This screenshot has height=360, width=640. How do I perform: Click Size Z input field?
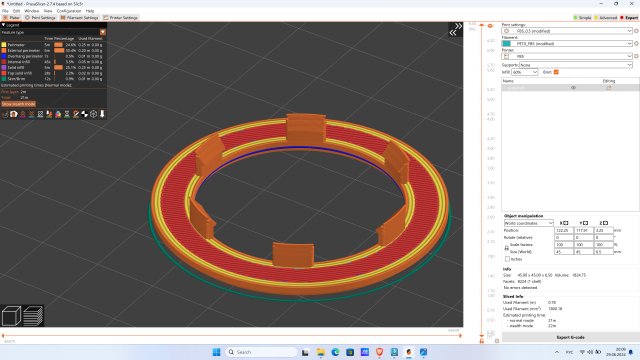pyautogui.click(x=604, y=252)
